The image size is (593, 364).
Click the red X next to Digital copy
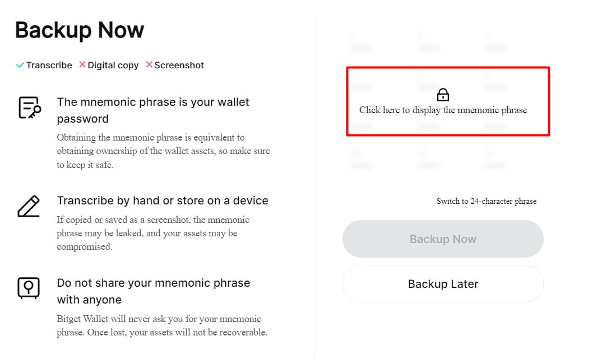(82, 64)
